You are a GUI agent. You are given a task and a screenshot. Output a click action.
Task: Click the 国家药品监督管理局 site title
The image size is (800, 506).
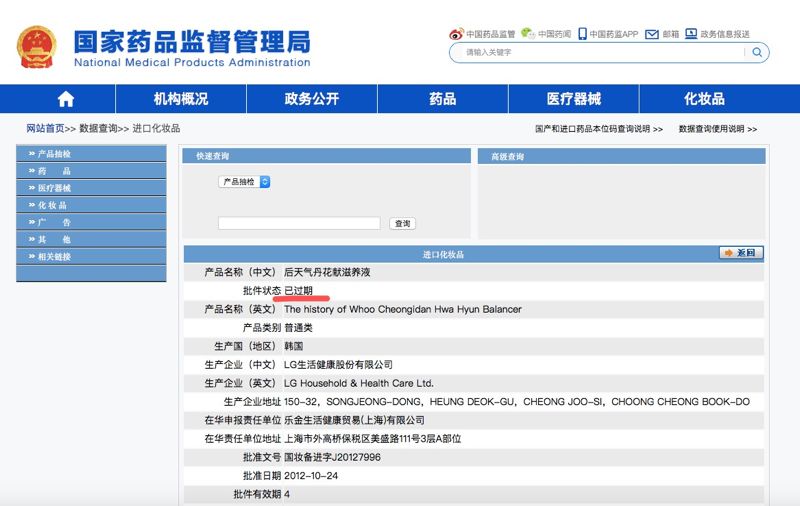(x=192, y=42)
